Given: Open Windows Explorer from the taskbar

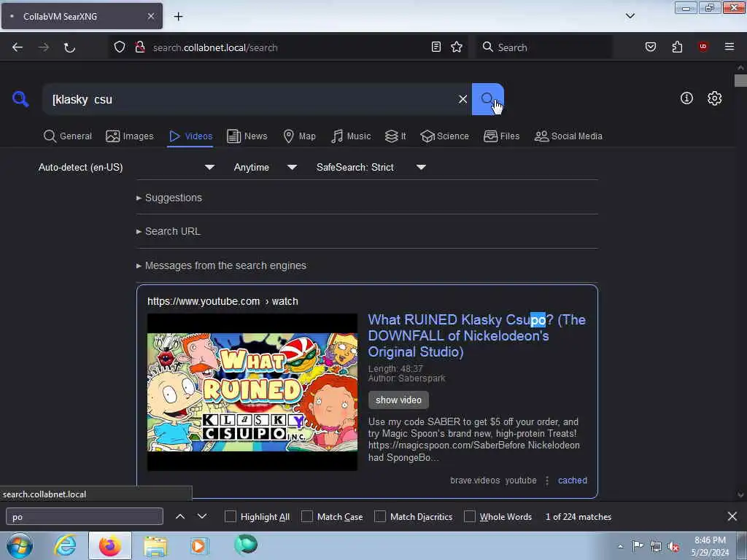Looking at the screenshot, I should point(155,545).
